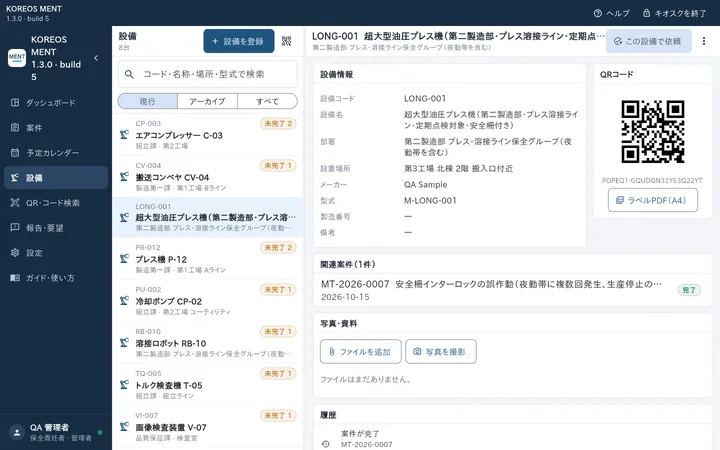Open 案件 in the sidebar
Viewport: 720px width, 450px height.
tap(56, 128)
